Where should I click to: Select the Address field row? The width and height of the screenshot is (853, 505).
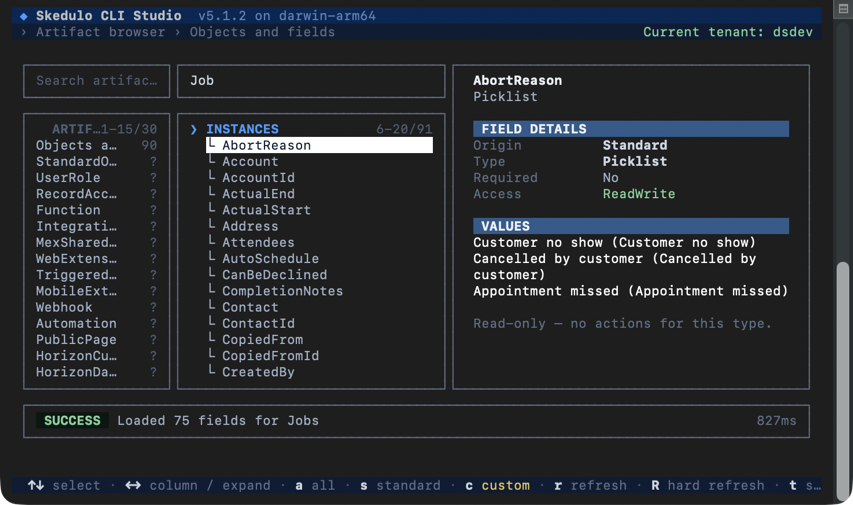[x=319, y=226]
